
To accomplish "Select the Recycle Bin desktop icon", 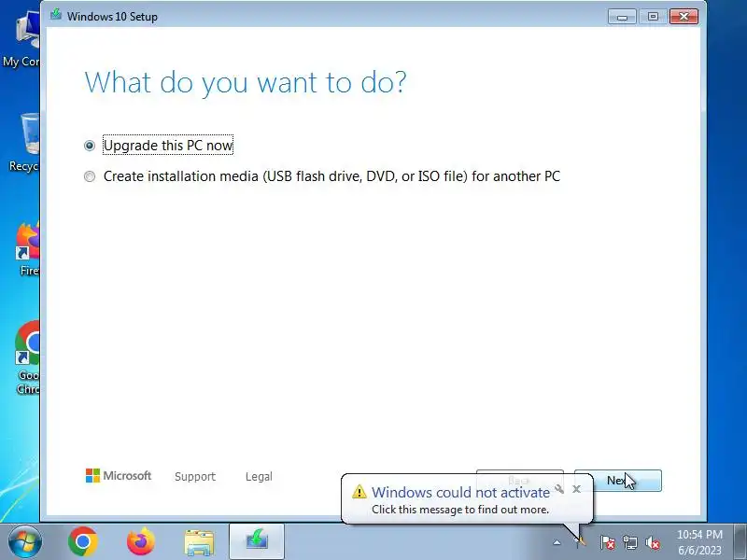I will (x=25, y=142).
